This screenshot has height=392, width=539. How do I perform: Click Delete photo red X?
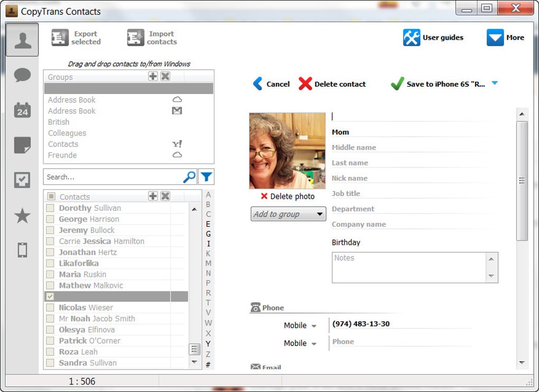[x=264, y=196]
